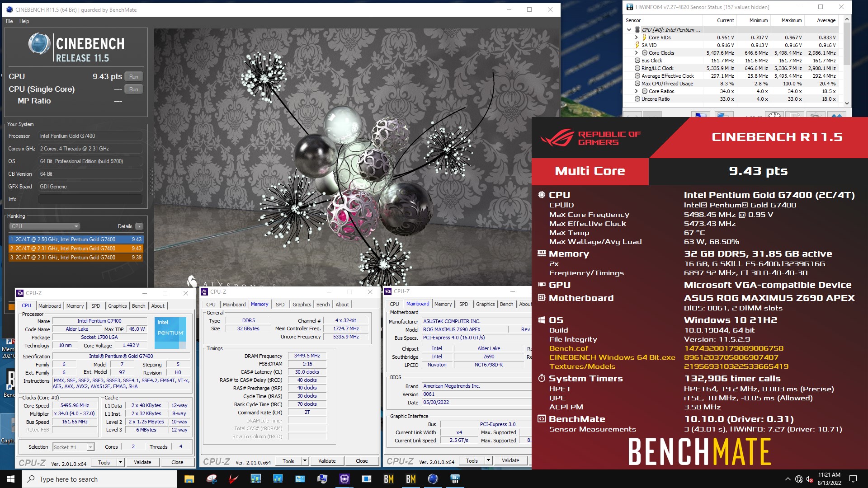This screenshot has height=488, width=868.
Task: Click the taskbar search box
Action: pyautogui.click(x=99, y=479)
